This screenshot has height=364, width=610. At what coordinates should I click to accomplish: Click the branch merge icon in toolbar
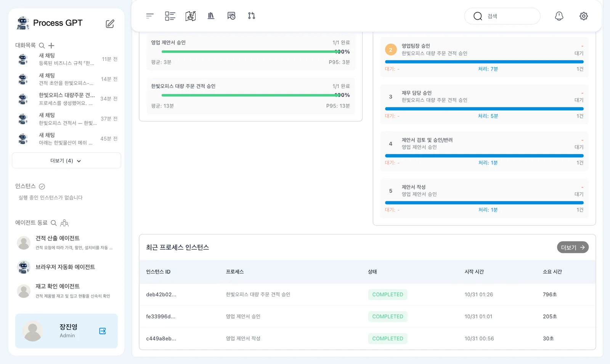pyautogui.click(x=252, y=16)
